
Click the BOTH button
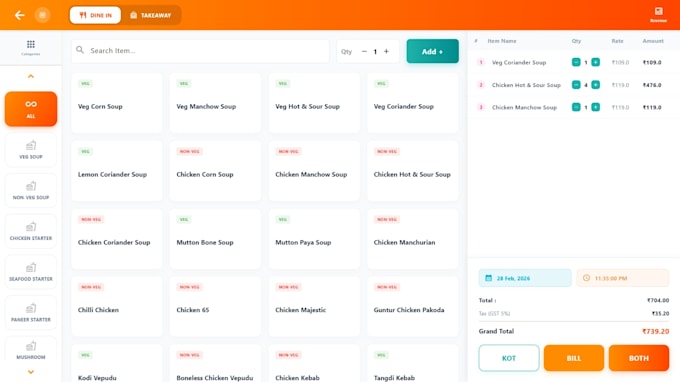click(639, 358)
